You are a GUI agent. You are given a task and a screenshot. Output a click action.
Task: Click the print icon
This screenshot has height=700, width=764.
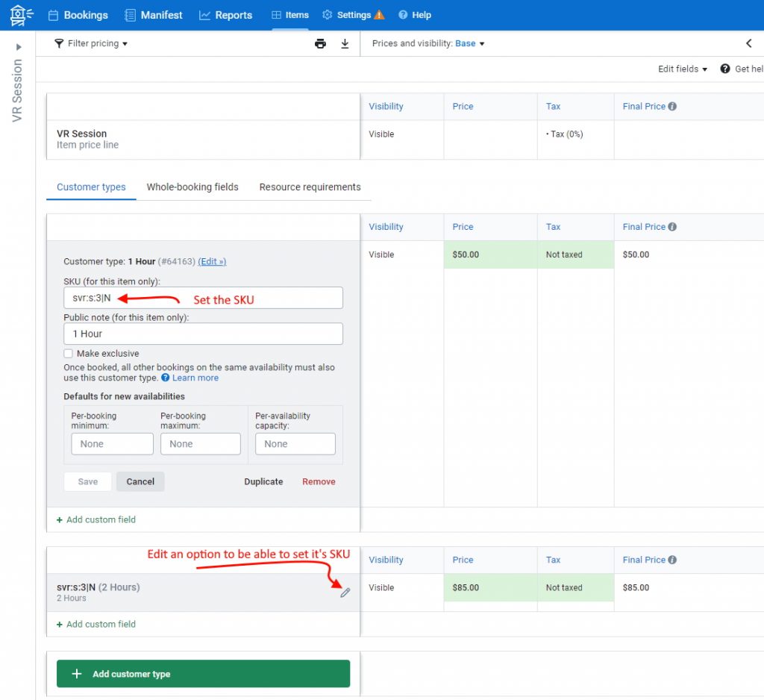[x=320, y=43]
